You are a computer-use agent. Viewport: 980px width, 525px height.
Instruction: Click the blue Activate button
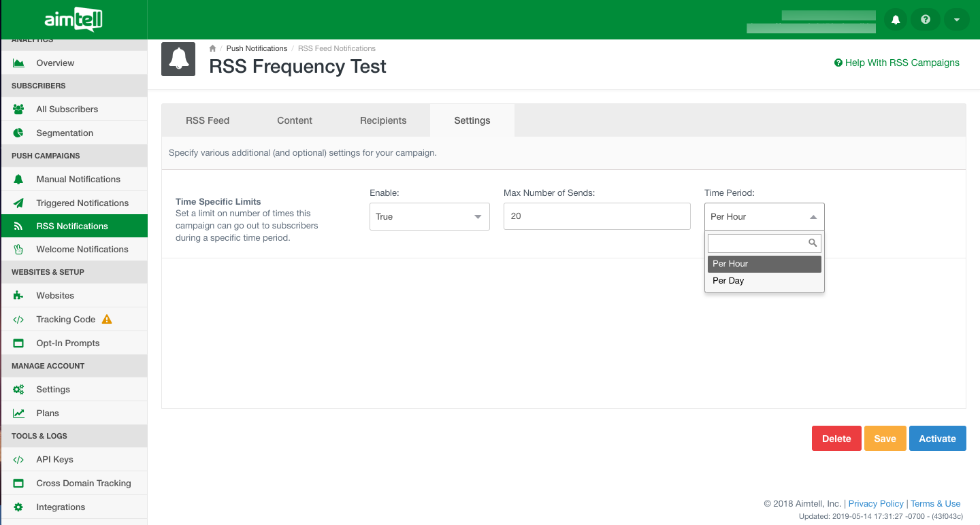point(938,439)
